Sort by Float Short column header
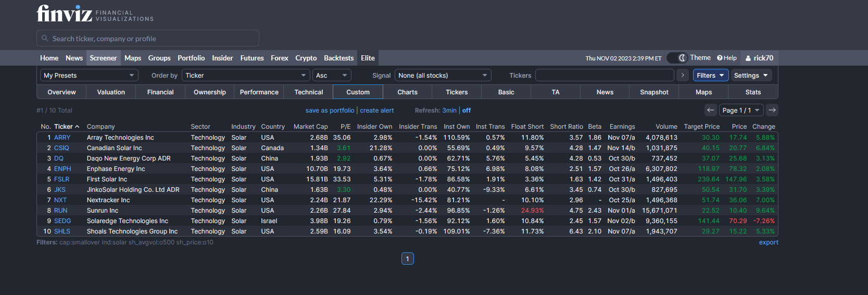The width and height of the screenshot is (868, 295). pos(527,127)
